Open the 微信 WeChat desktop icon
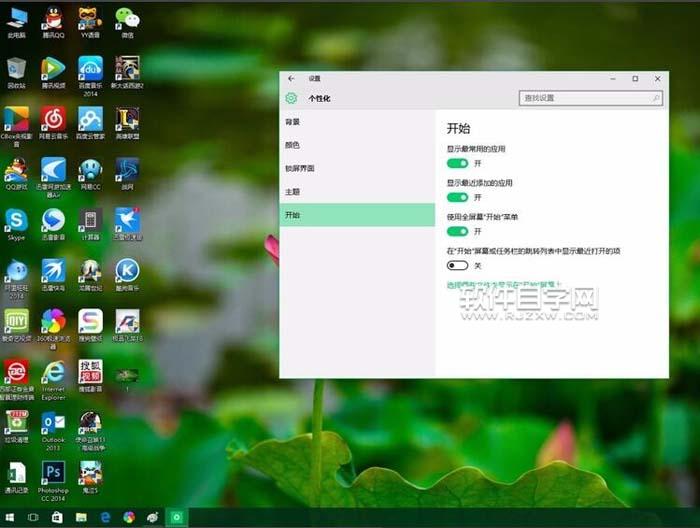Screen dimensions: 700x528 click(x=127, y=22)
